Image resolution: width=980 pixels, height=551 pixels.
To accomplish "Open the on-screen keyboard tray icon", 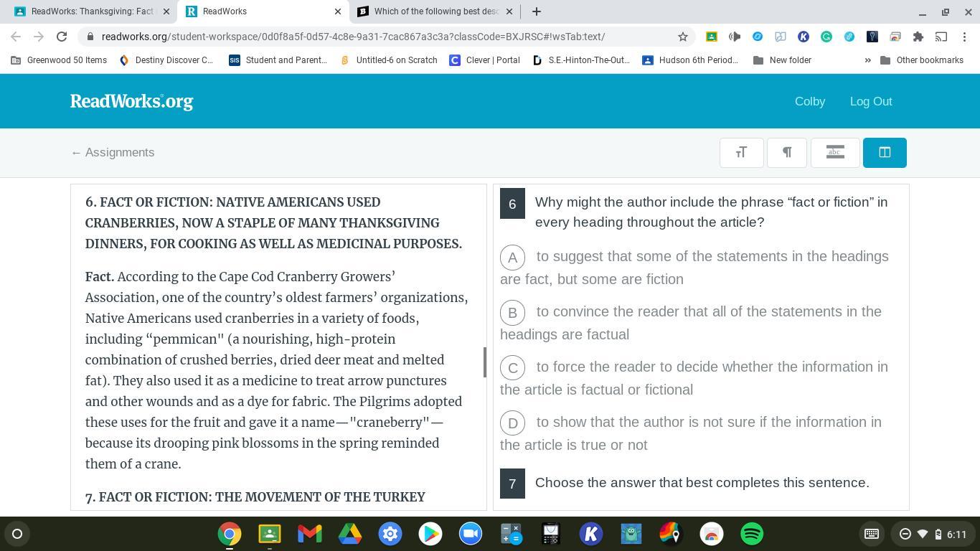I will click(x=872, y=534).
